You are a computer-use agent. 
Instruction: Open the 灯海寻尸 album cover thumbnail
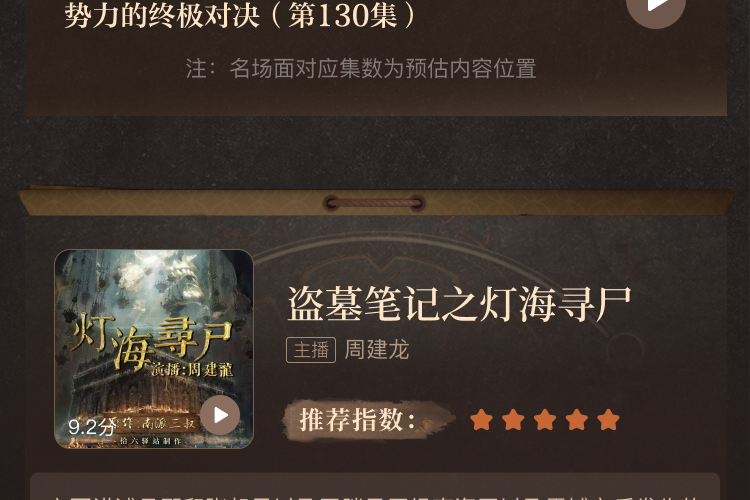(154, 349)
